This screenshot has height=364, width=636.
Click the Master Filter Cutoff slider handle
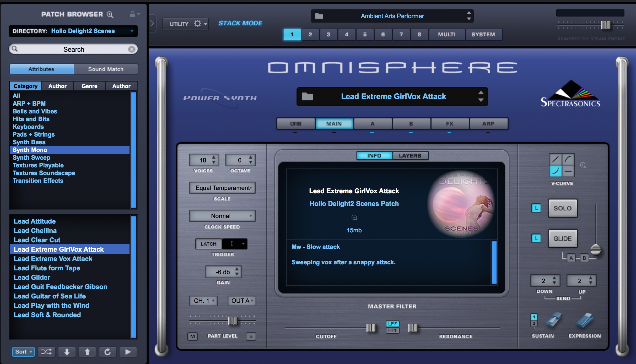click(371, 328)
